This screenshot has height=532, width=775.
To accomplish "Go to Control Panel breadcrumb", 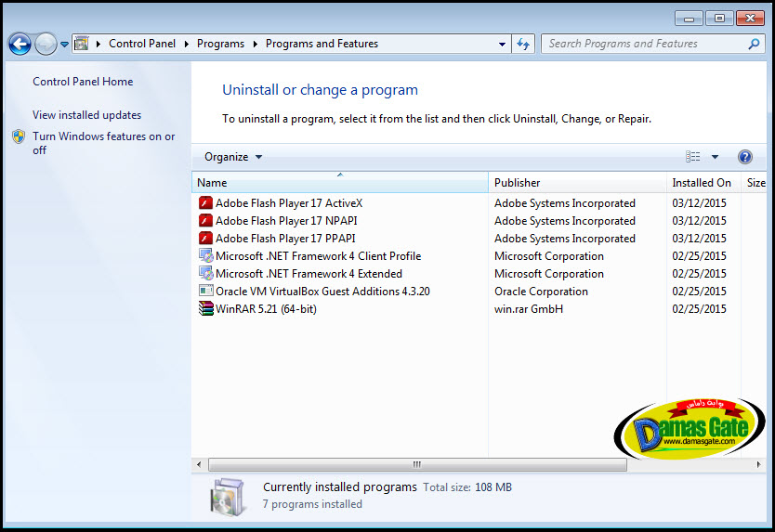I will click(142, 44).
